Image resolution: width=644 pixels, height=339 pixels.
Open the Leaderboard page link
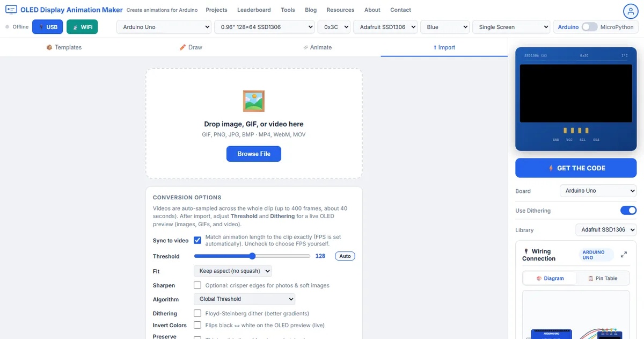[254, 10]
